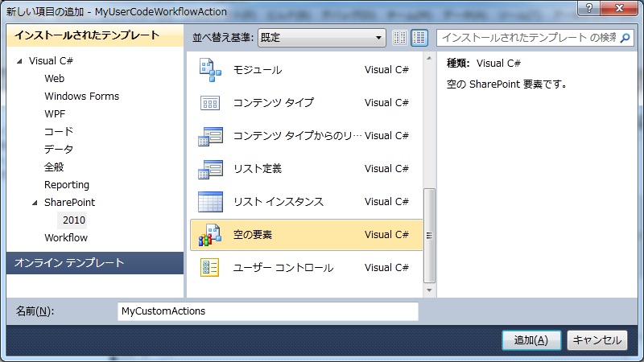Viewport: 644px width, 362px height.
Task: Select データ category
Action: click(x=58, y=149)
